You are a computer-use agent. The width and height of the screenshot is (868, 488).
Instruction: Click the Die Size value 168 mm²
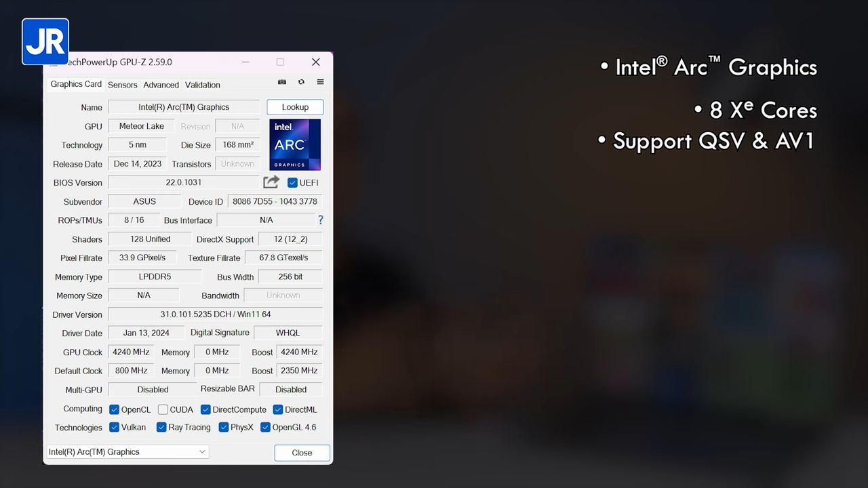click(238, 145)
